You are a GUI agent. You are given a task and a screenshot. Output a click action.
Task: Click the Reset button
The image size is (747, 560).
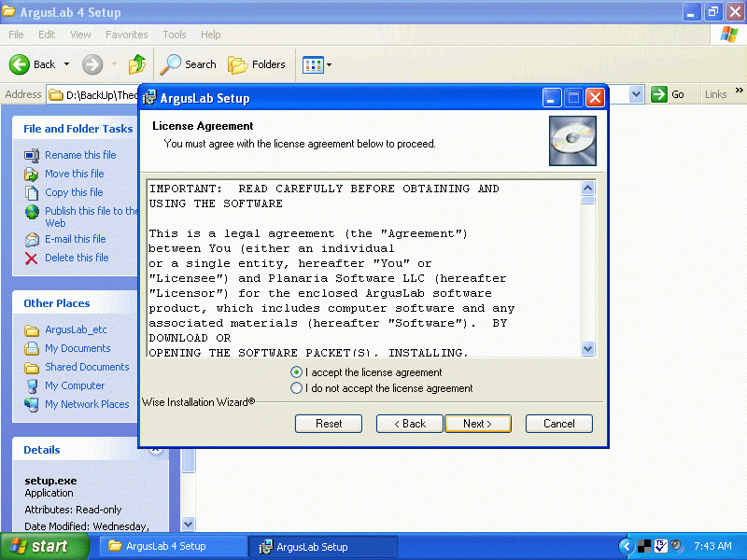329,424
